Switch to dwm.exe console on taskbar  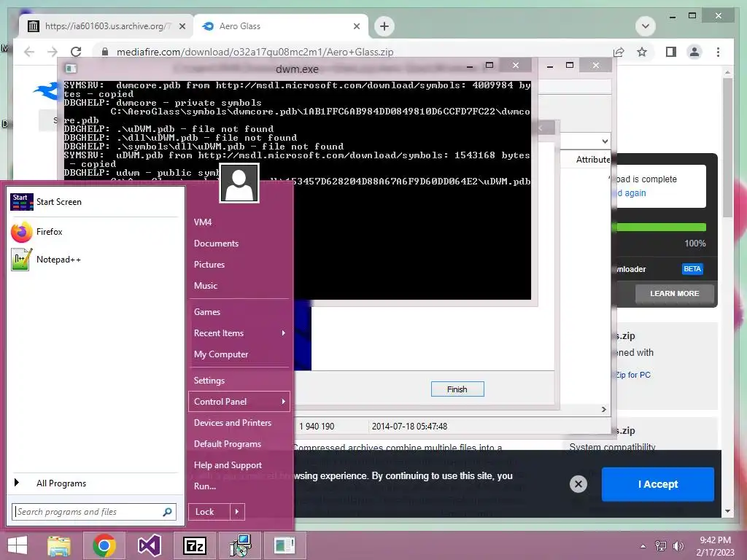(285, 545)
